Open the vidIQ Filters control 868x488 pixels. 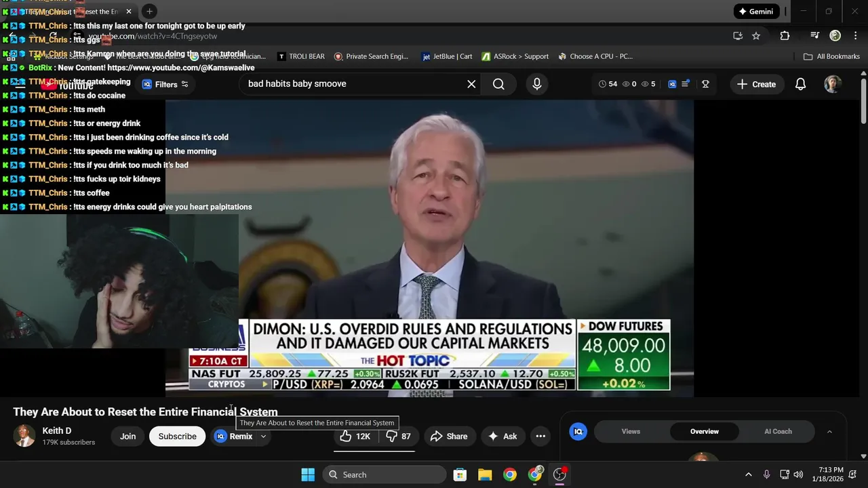point(165,85)
